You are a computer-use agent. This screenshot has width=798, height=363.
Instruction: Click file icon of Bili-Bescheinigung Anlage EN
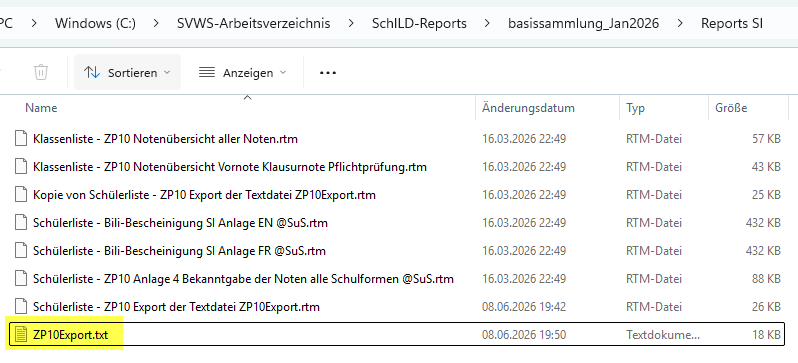point(20,222)
